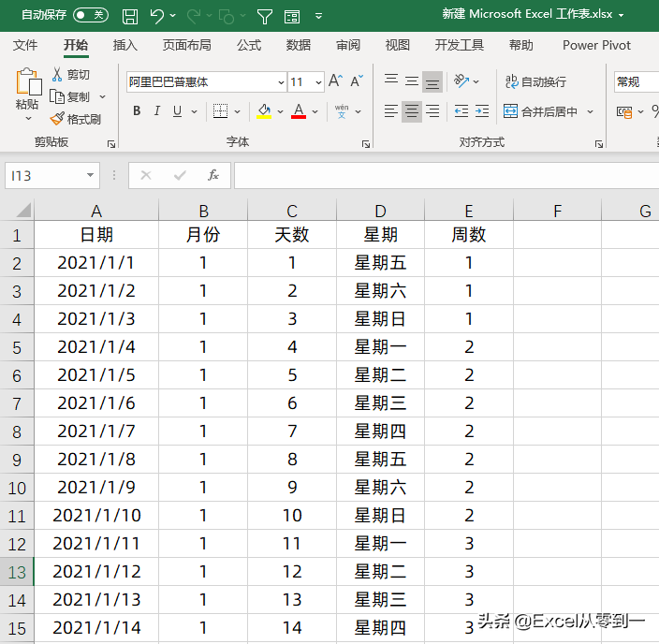The image size is (659, 644).
Task: Click the Copy icon
Action: (57, 96)
